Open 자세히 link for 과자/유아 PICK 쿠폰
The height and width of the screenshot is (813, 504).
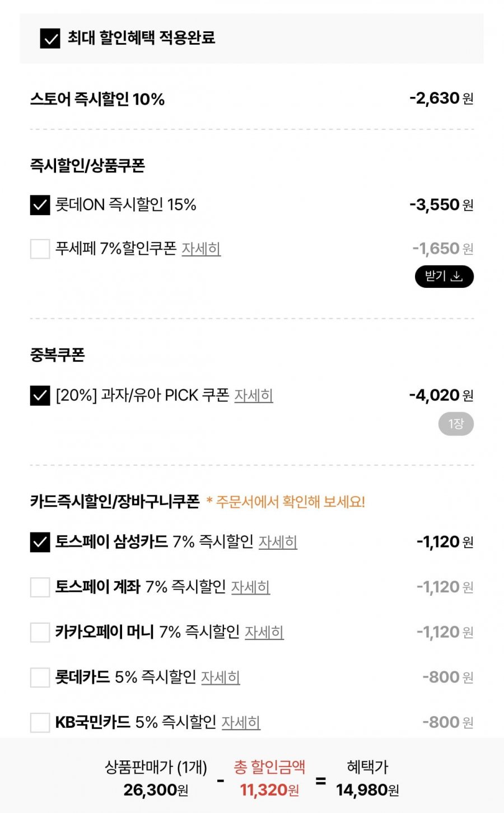pyautogui.click(x=254, y=395)
